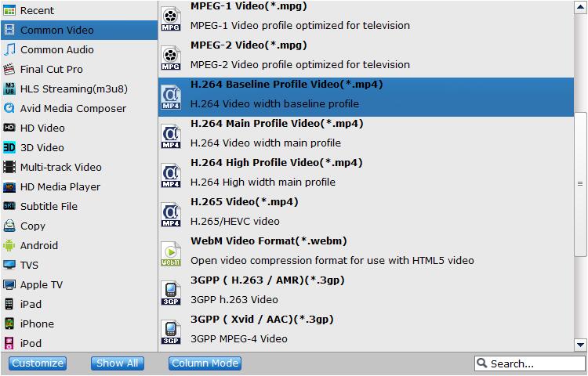Click '3GPP h.263 Video' description
This screenshot has width=588, height=376.
coord(234,299)
